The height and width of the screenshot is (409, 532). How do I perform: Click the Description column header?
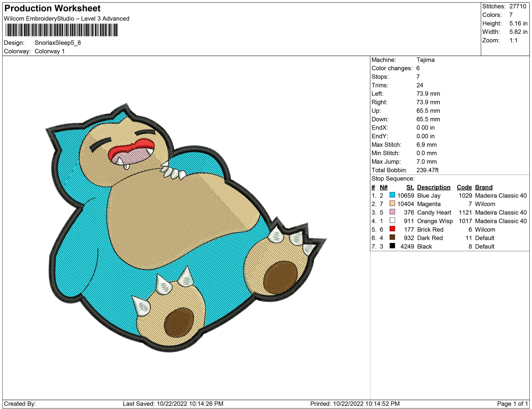coord(433,187)
